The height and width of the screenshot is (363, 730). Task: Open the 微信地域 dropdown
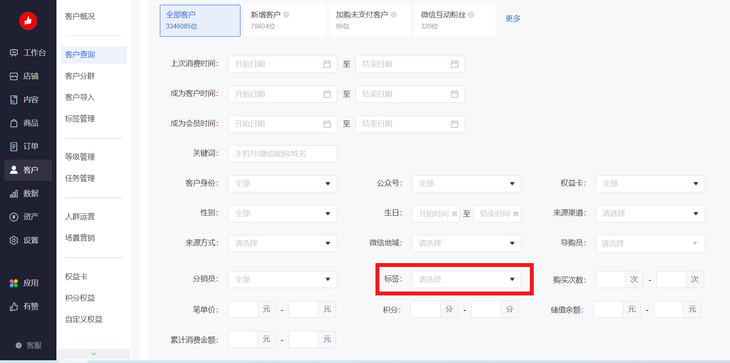466,243
